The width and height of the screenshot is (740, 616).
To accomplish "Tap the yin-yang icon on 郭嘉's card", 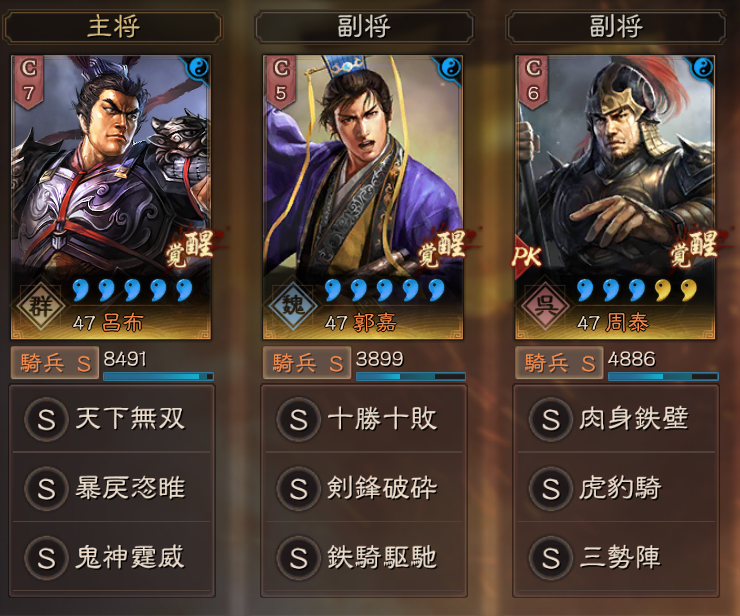I will pos(450,69).
